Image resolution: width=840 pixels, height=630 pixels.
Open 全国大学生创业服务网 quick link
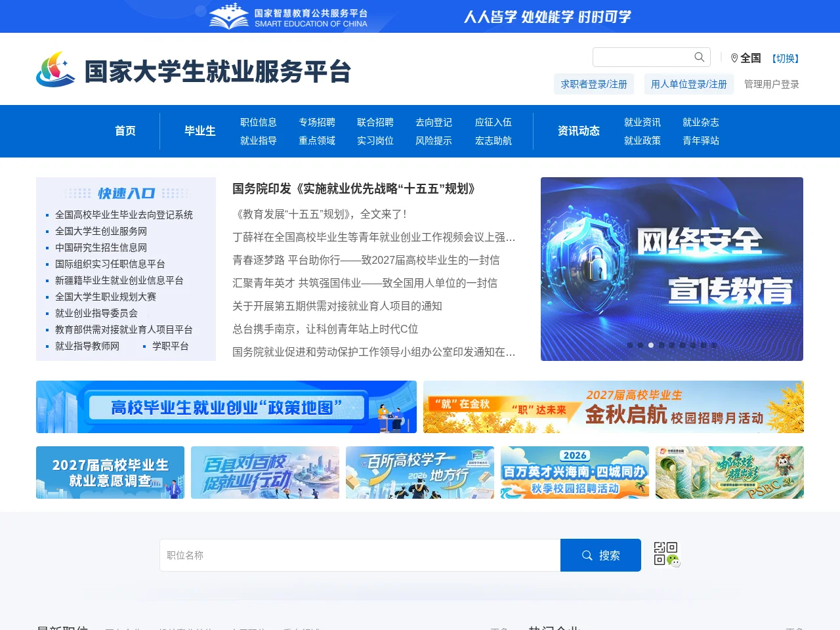(101, 231)
